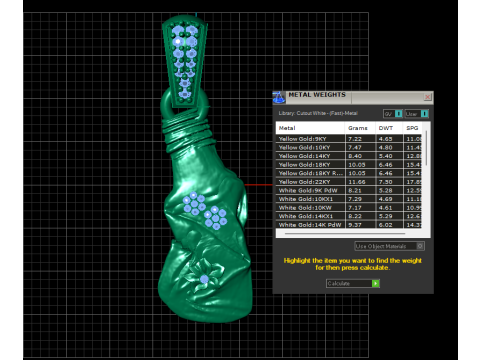The image size is (480, 360).
Task: Select the White Gold:14KX1 row
Action: (x=349, y=216)
